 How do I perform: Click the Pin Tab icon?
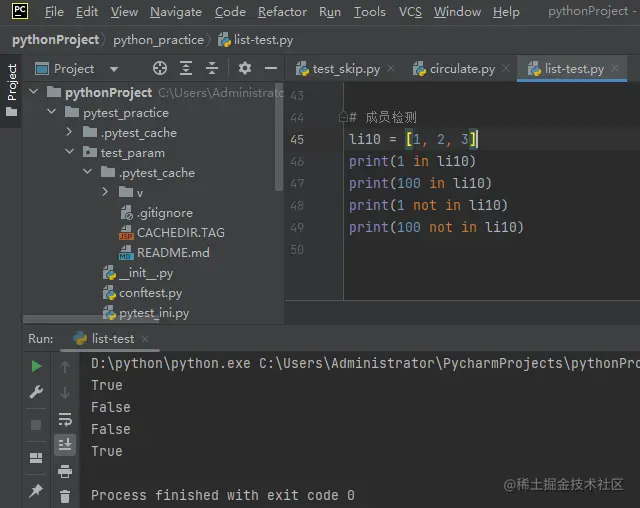[x=36, y=491]
